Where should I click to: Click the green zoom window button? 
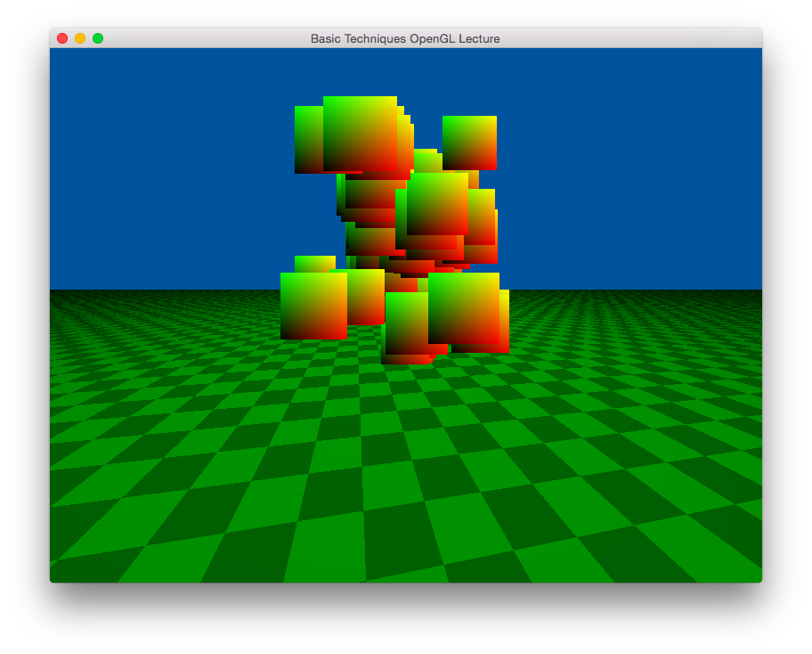point(98,38)
